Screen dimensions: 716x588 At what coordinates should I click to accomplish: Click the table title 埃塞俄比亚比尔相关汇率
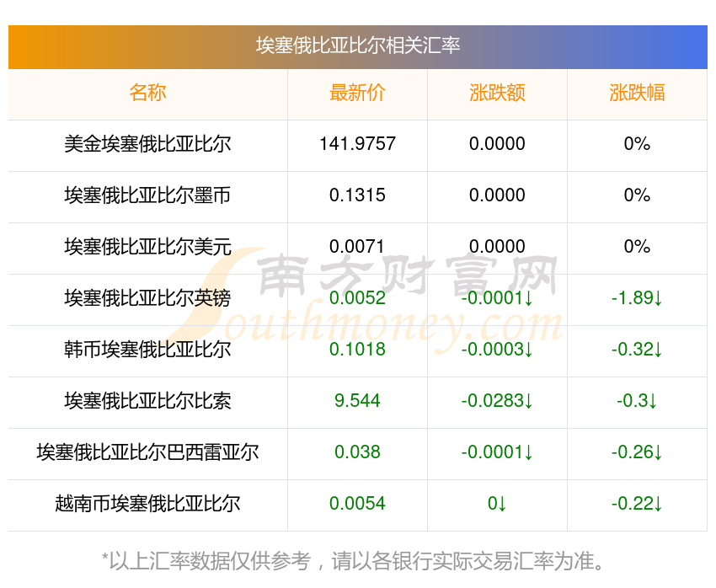point(357,45)
